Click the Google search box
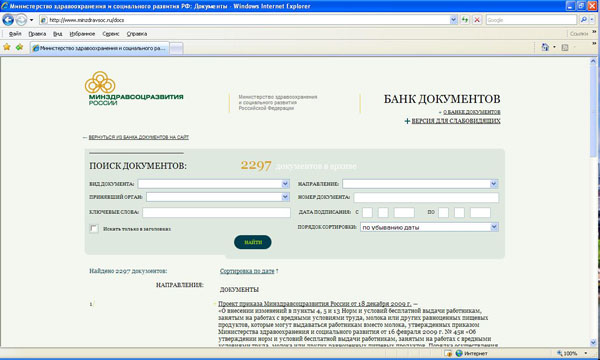Viewport: 600px width, 360px height. (x=531, y=20)
